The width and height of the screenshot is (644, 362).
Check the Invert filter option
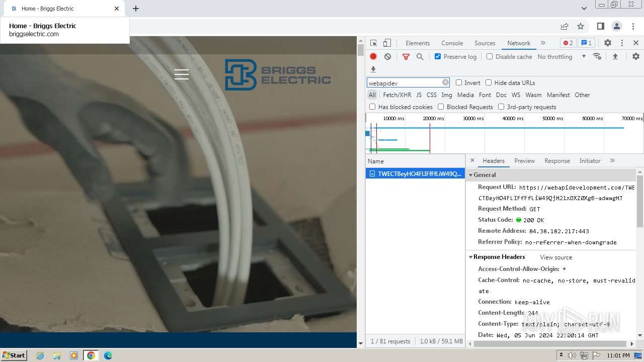[x=459, y=82]
